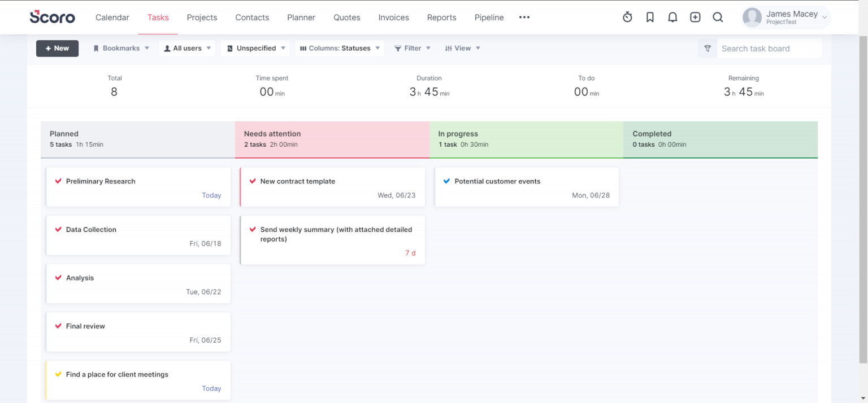Click the filter funnel beside the search field
This screenshot has width=868, height=403.
pos(707,49)
